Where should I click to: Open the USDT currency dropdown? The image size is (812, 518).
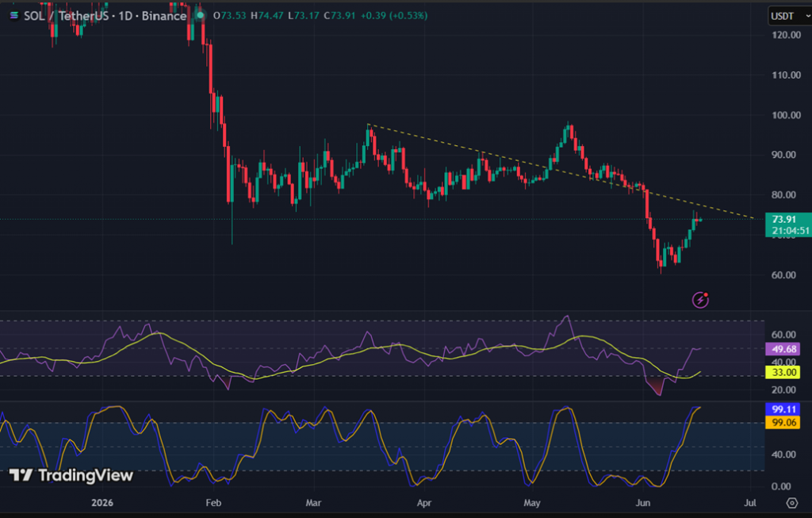coord(790,16)
